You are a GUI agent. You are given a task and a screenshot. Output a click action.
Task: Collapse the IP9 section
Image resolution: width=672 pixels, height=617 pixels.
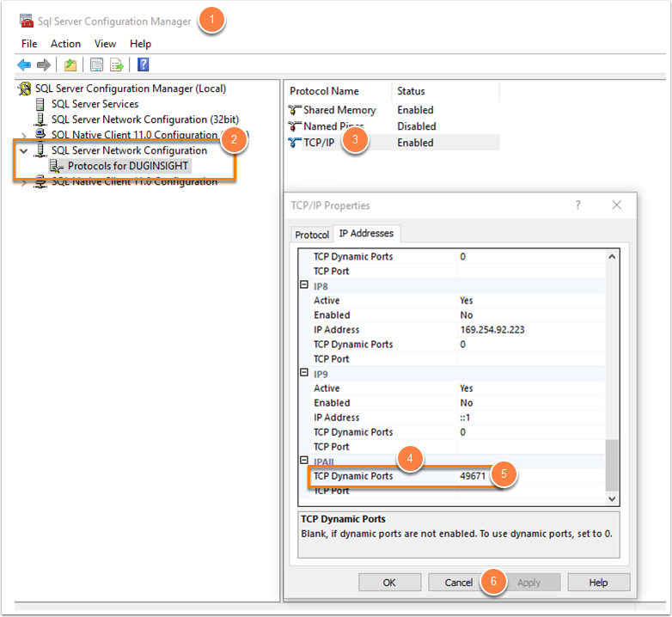(x=304, y=372)
